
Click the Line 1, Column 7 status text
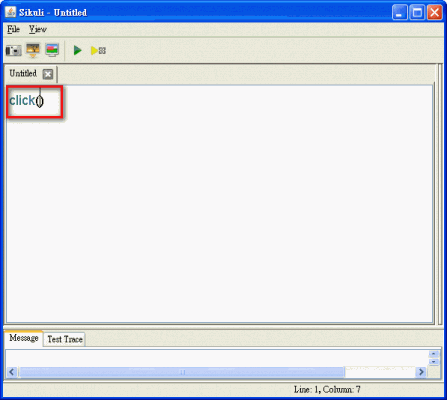tap(327, 389)
